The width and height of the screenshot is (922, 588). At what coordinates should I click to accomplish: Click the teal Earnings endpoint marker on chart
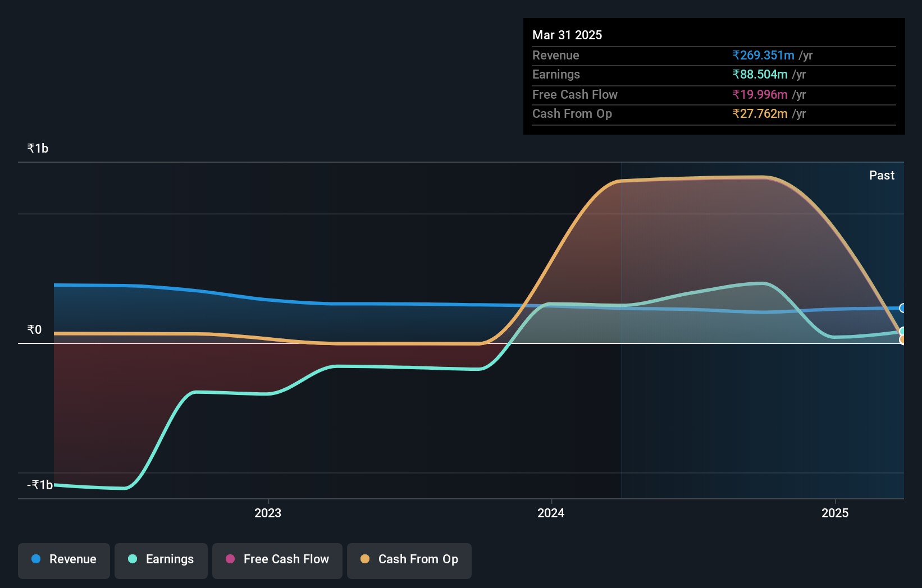pos(903,332)
